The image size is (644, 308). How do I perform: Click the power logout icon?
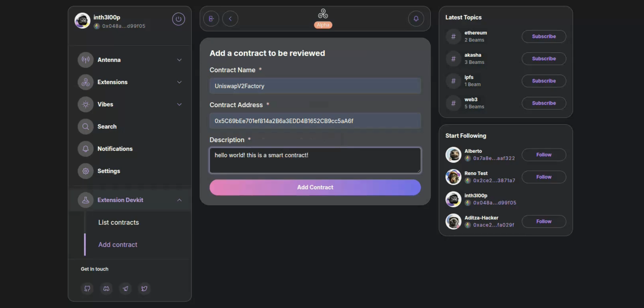[x=178, y=19]
